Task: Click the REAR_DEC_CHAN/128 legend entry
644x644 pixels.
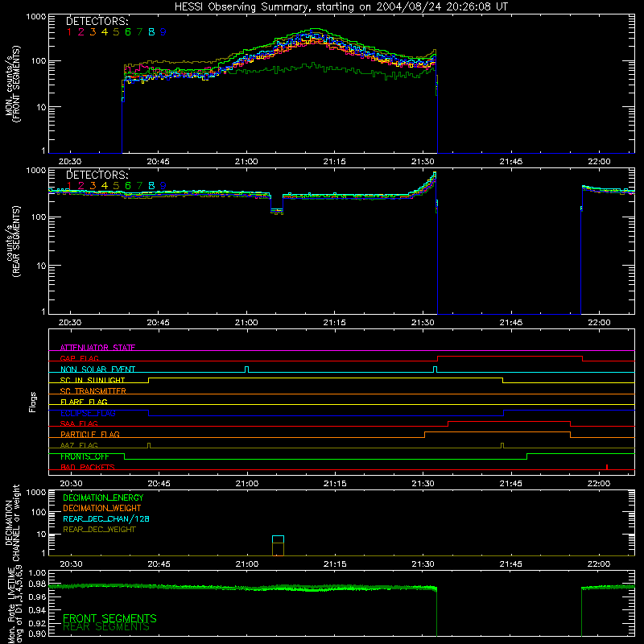Action: point(106,518)
